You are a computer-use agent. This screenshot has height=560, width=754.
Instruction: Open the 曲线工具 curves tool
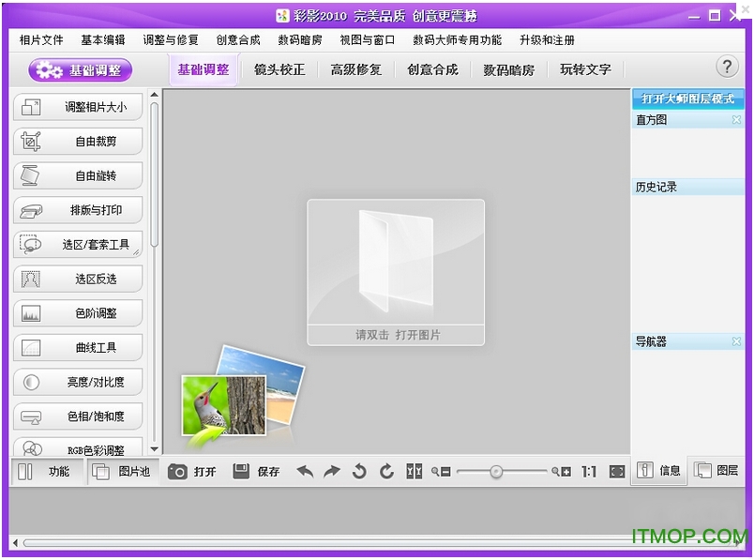tap(78, 348)
